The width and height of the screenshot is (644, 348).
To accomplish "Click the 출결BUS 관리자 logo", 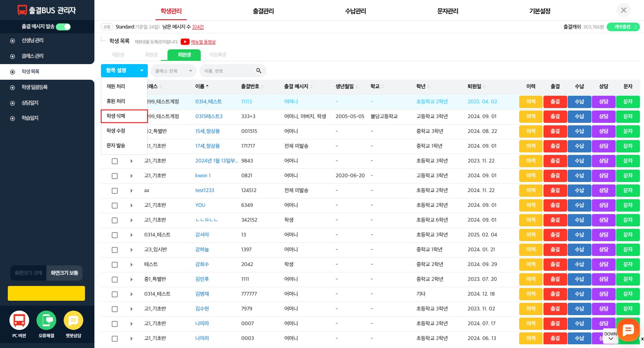I will 47,10.
